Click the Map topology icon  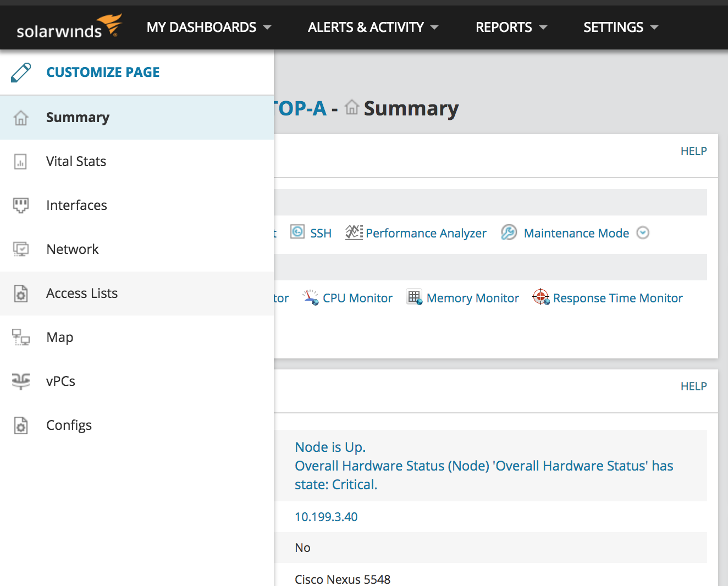tap(21, 337)
